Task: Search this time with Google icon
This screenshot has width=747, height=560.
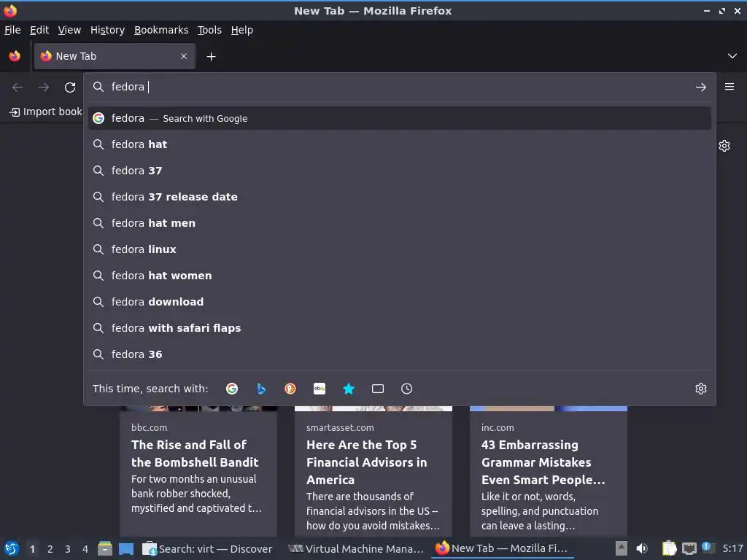Action: (232, 389)
